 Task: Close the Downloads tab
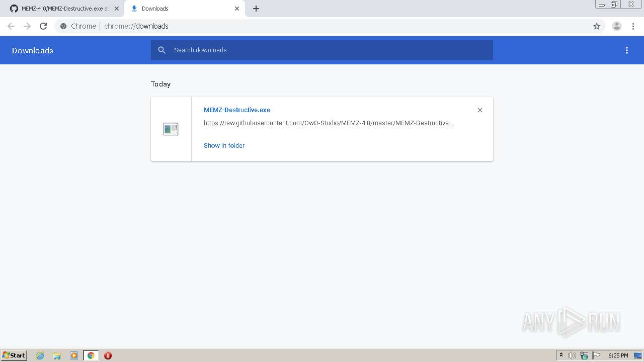click(237, 9)
